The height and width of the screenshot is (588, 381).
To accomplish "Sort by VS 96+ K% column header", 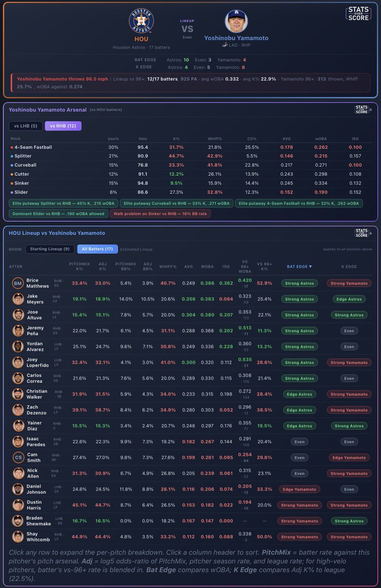I will (264, 267).
